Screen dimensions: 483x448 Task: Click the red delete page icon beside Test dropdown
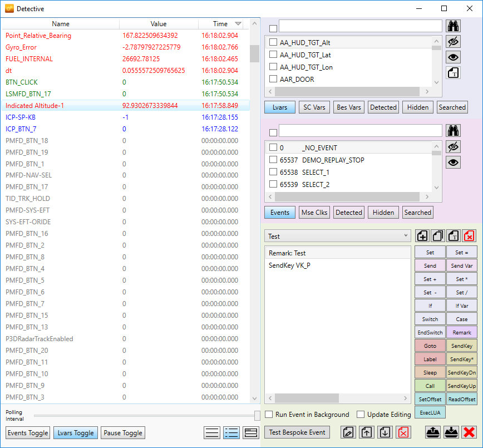469,236
